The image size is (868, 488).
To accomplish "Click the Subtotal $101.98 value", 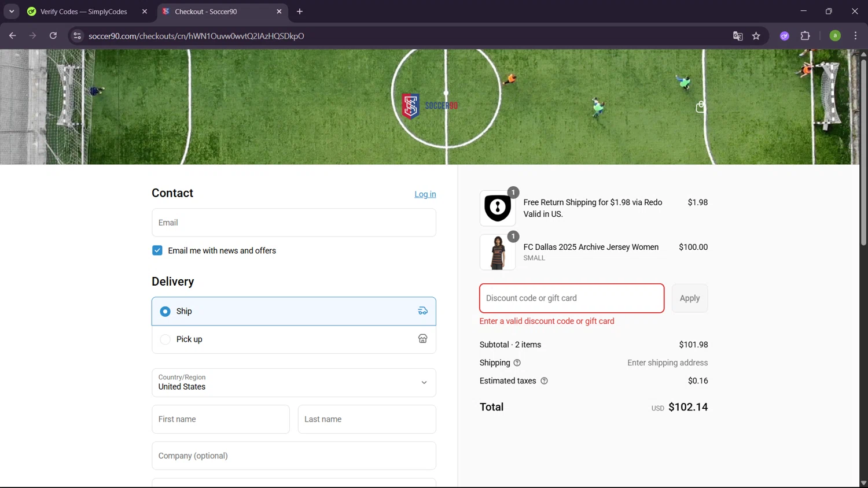I will [x=693, y=345].
